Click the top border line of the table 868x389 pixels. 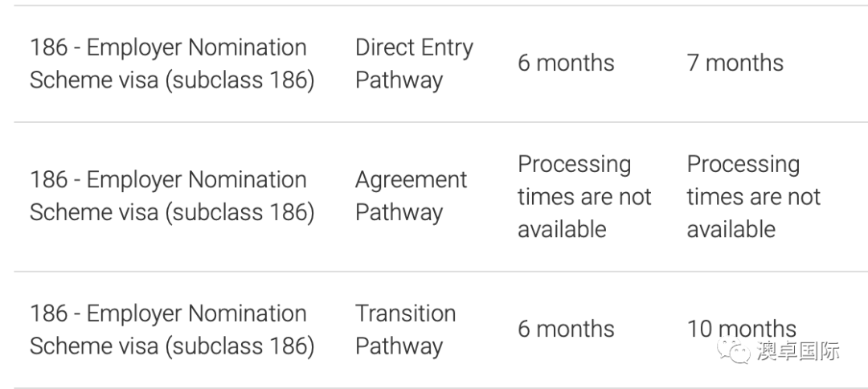pos(440,6)
